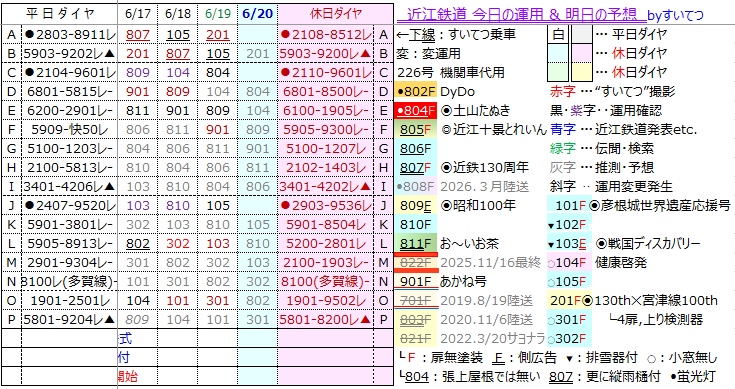Viewport: 735px width, 389px height.
Task: Click holiday cell 6100-1905レ
Action: pyautogui.click(x=326, y=111)
